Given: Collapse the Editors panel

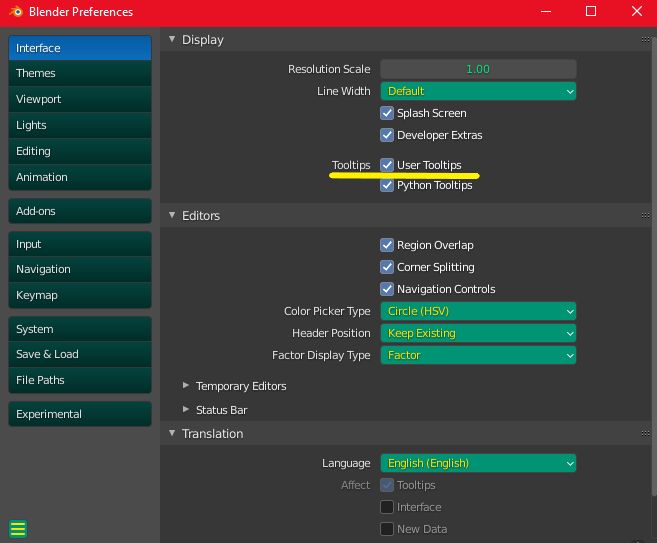Looking at the screenshot, I should [x=172, y=215].
